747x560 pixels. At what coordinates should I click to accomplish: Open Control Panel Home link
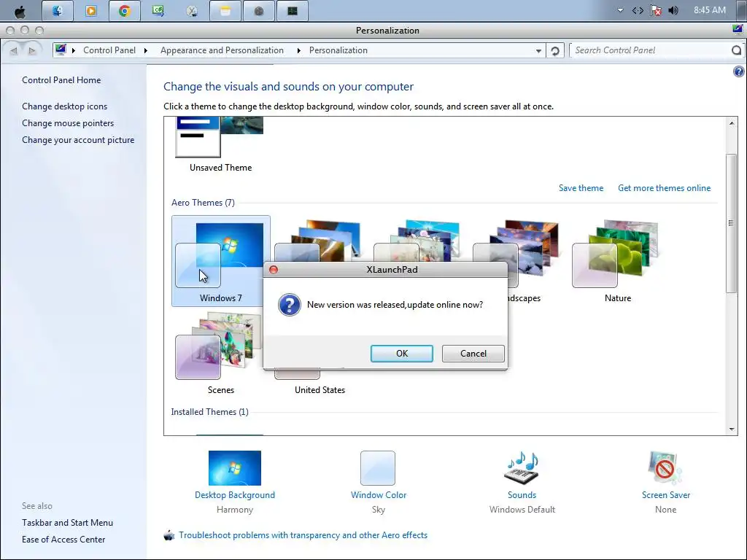click(x=61, y=80)
